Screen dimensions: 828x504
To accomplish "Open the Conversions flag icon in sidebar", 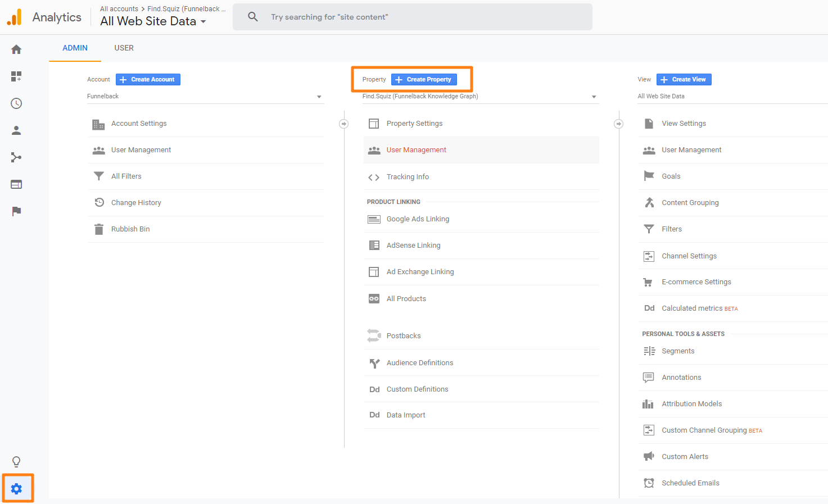I will pos(16,211).
